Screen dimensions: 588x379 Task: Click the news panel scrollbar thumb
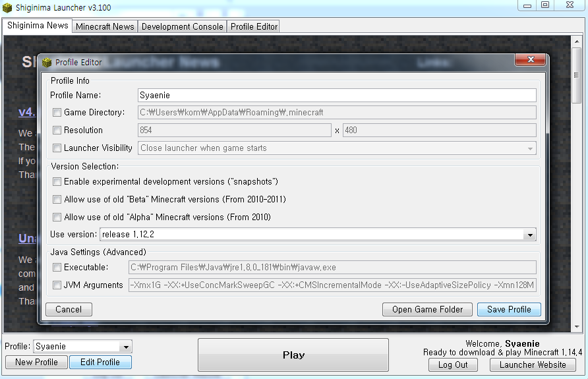coord(577,75)
